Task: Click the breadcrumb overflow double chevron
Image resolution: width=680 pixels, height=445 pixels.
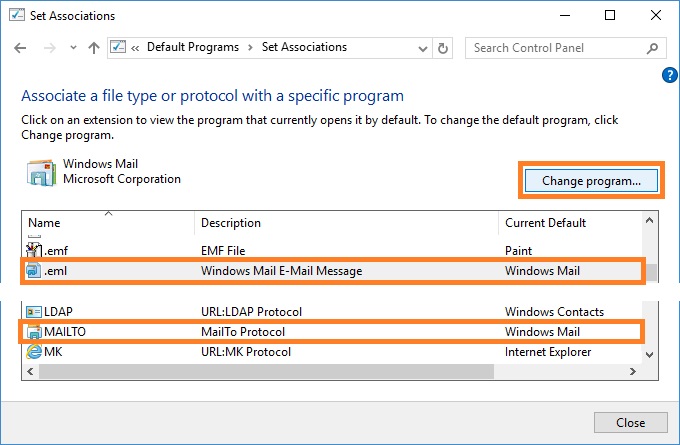Action: [x=135, y=48]
